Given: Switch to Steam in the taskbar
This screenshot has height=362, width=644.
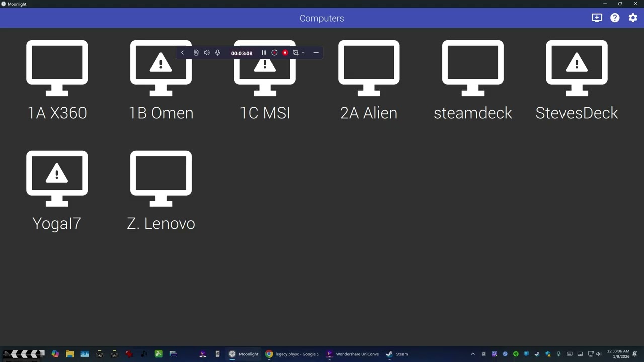Looking at the screenshot, I should pos(397,354).
